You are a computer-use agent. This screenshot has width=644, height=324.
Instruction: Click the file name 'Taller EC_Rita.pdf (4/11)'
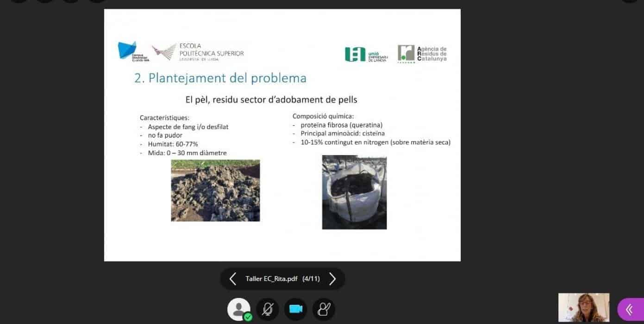(282, 279)
